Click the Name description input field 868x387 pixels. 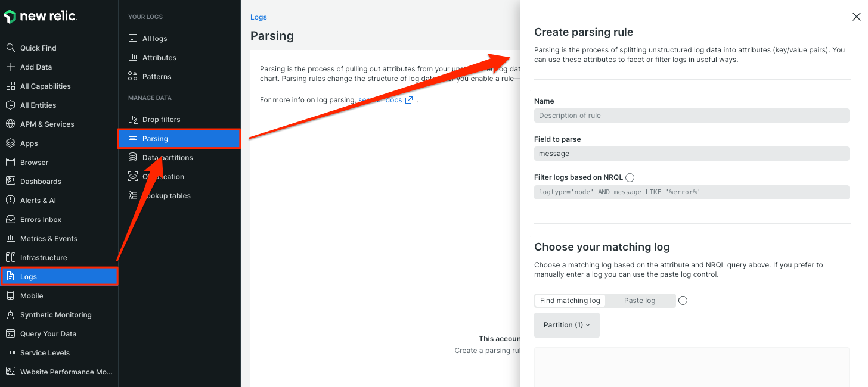(692, 116)
